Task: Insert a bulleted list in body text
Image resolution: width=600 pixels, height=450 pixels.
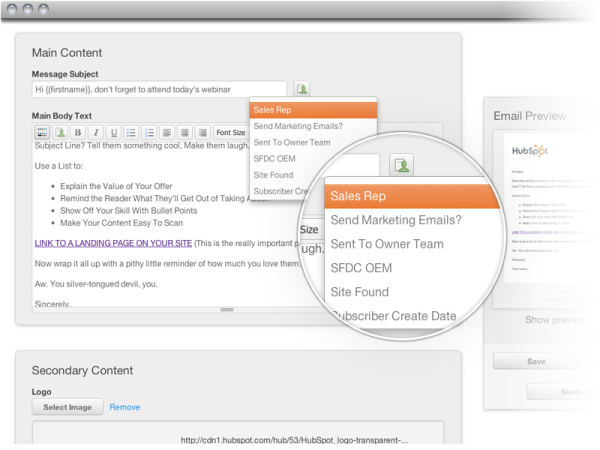Action: [131, 132]
